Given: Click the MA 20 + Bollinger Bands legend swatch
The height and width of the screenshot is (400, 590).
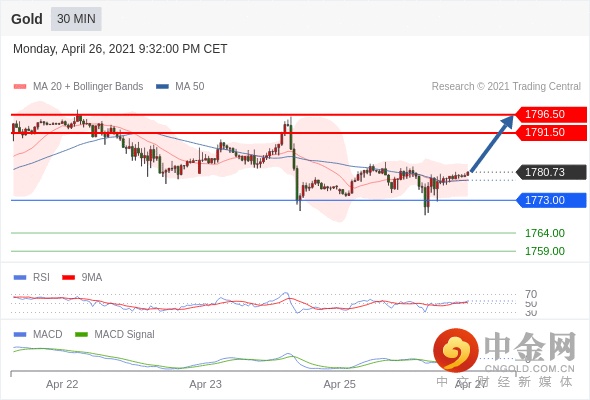Looking at the screenshot, I should click(x=20, y=87).
